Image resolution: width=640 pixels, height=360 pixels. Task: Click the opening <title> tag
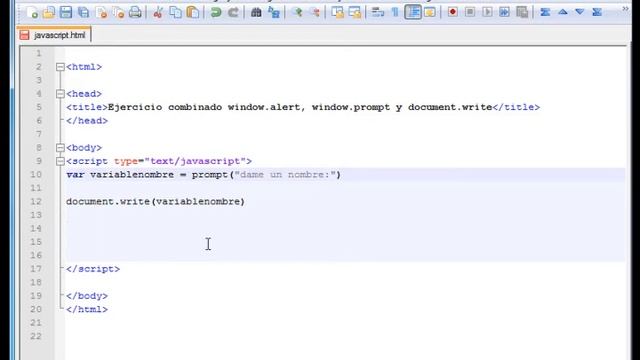tap(87, 107)
